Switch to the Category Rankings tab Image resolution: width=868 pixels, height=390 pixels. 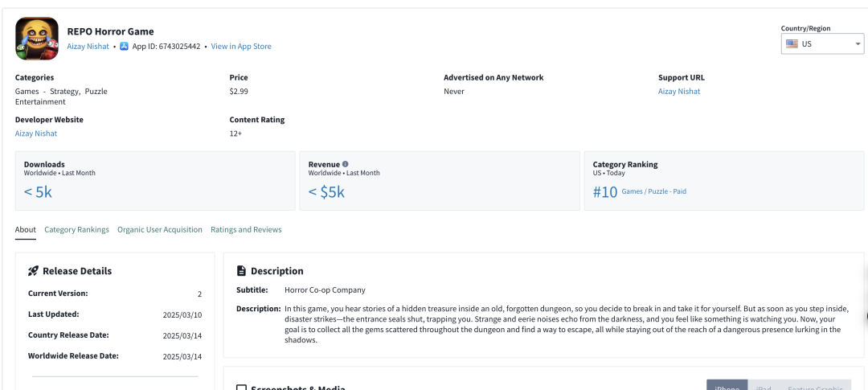76,229
